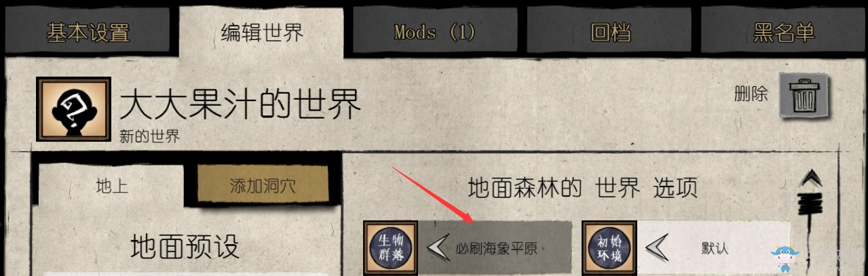
Task: Click the 删除 label text
Action: [751, 94]
